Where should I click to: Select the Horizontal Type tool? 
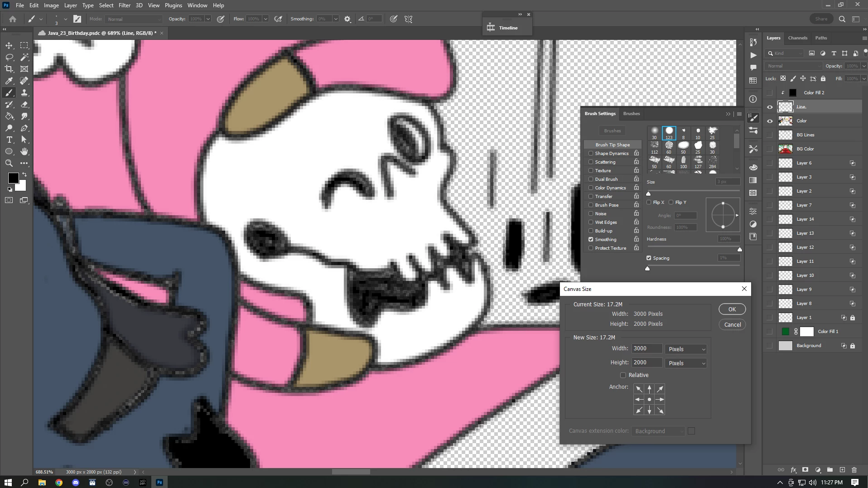pyautogui.click(x=9, y=140)
